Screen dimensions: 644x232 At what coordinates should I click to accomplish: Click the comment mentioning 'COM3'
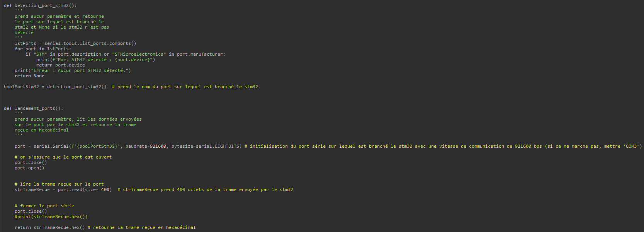tap(443, 146)
